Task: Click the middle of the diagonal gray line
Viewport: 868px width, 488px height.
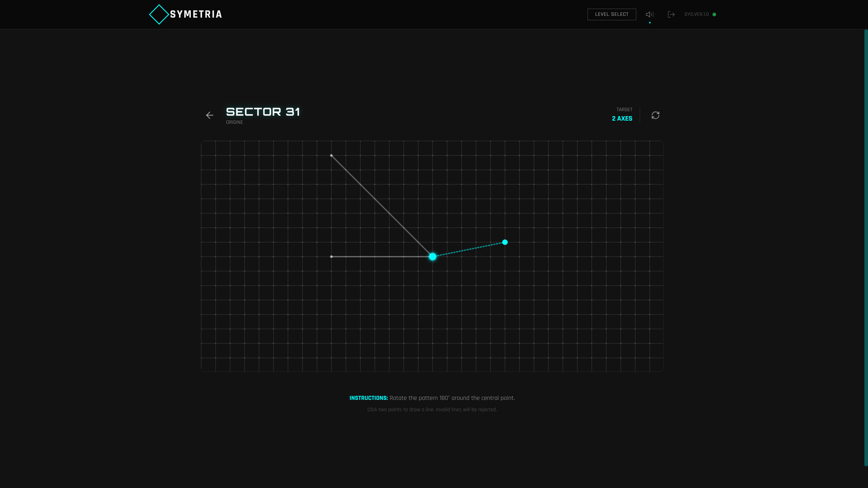Action: [x=382, y=206]
